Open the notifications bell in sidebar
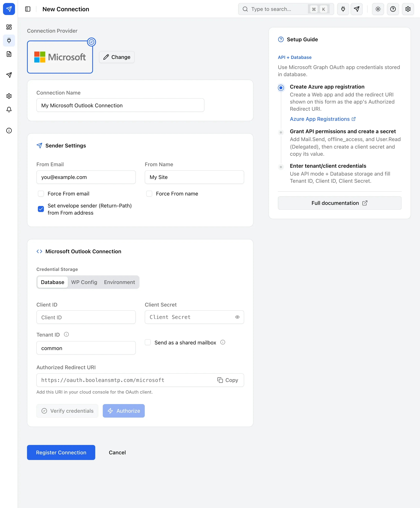The width and height of the screenshot is (420, 508). coord(9,110)
